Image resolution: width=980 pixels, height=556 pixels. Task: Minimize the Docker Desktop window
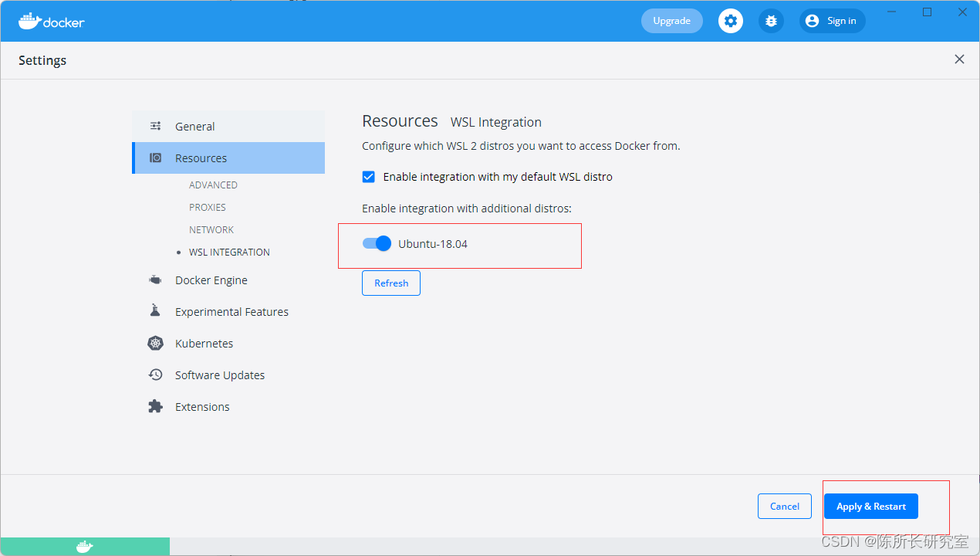coord(892,12)
